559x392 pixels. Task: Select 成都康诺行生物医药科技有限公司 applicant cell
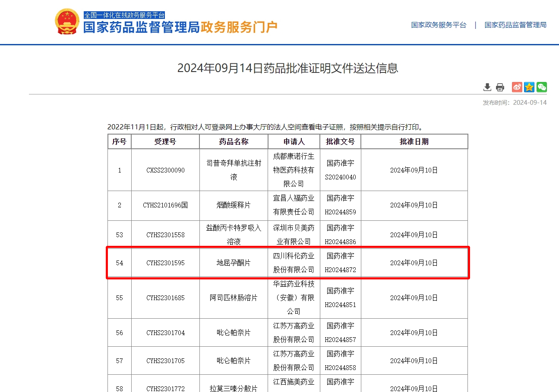point(294,170)
